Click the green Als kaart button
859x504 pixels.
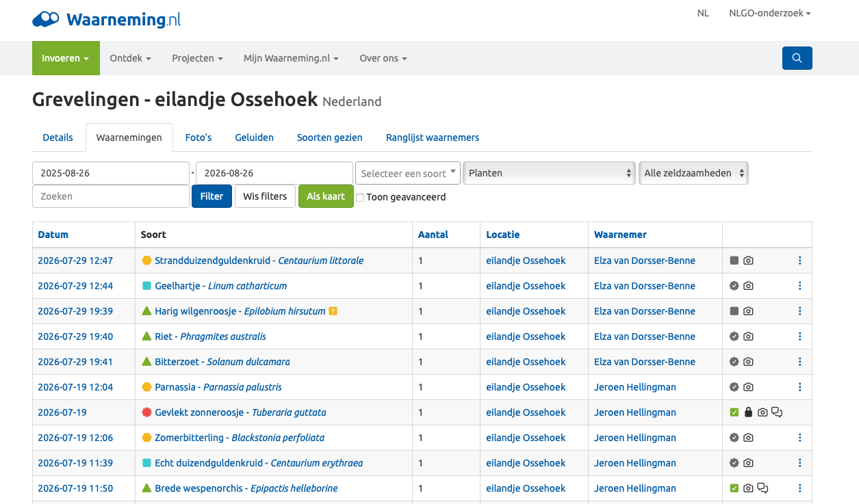pos(326,196)
